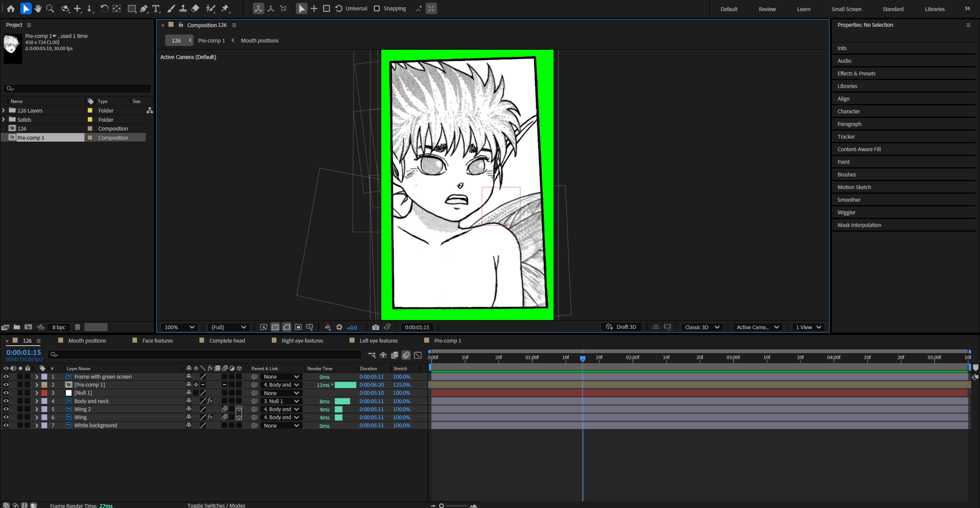Image resolution: width=980 pixels, height=508 pixels.
Task: Click Toggle Switches / Modes button
Action: pyautogui.click(x=216, y=505)
